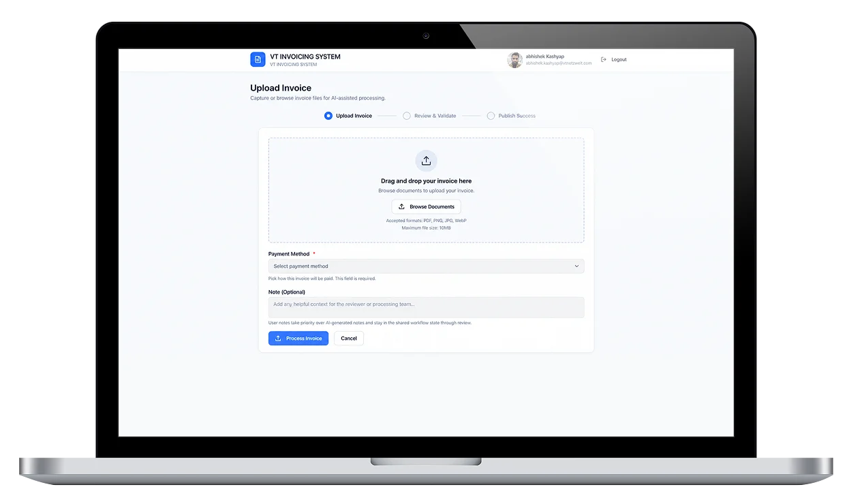The width and height of the screenshot is (845, 504).
Task: Go to the Upload Invoice step label
Action: 354,116
